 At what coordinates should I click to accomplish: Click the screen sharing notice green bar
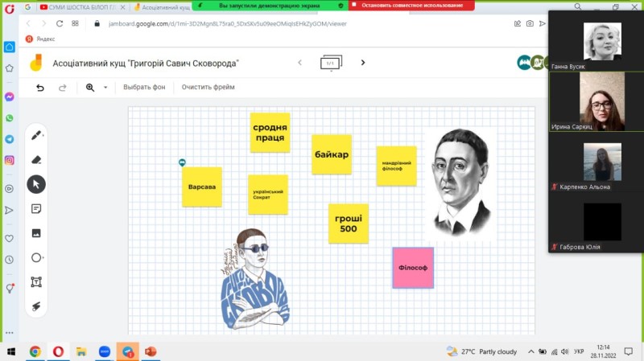point(270,6)
